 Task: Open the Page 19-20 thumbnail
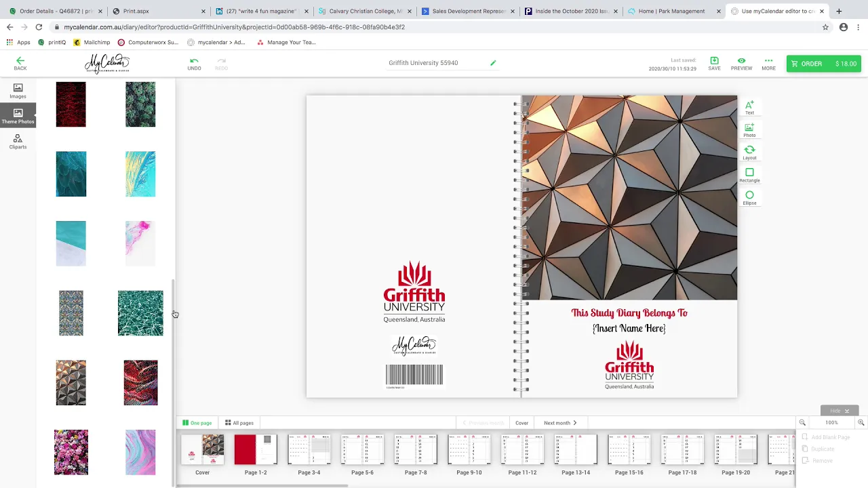736,450
